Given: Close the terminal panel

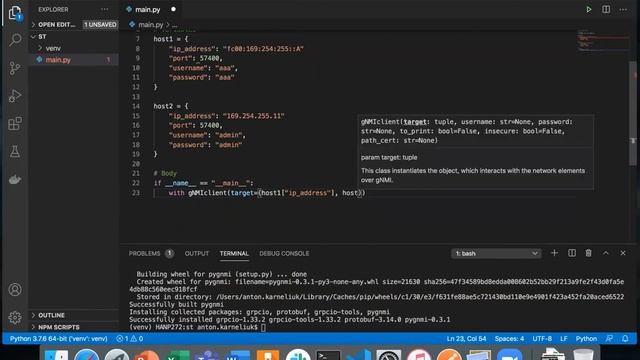Looking at the screenshot, I should coord(623,253).
